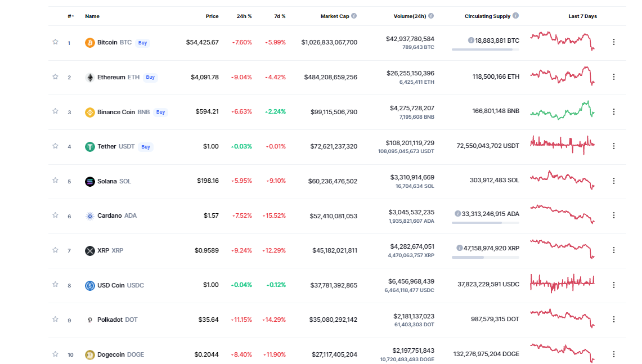Click the info icon beside BTC supply

[x=471, y=41]
